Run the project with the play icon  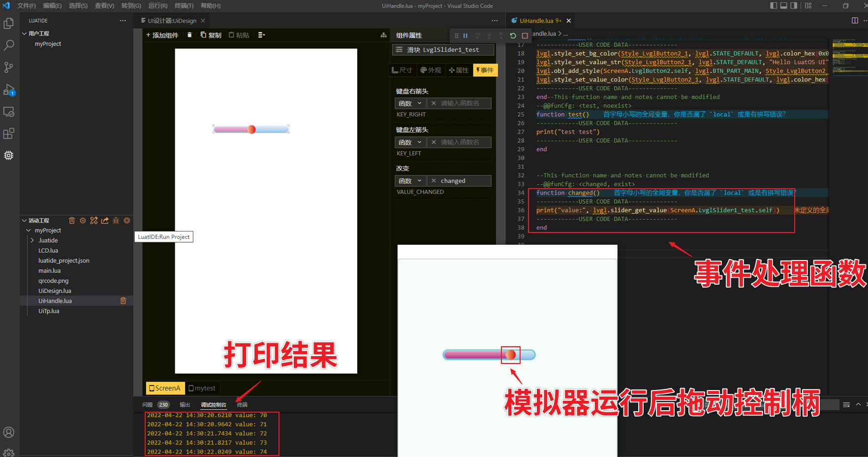click(x=127, y=221)
